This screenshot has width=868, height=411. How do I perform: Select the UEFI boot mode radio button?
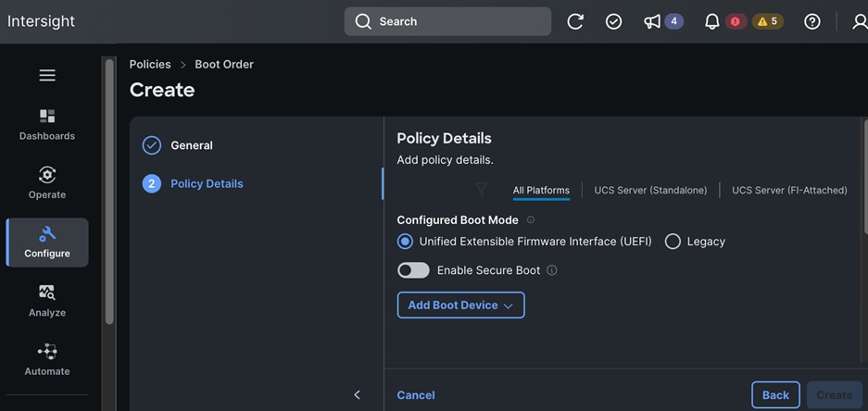(x=405, y=242)
